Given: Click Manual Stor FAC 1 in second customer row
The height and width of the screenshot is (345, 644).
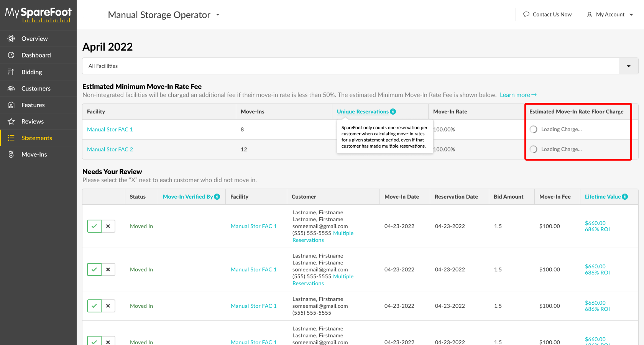Looking at the screenshot, I should click(x=254, y=269).
